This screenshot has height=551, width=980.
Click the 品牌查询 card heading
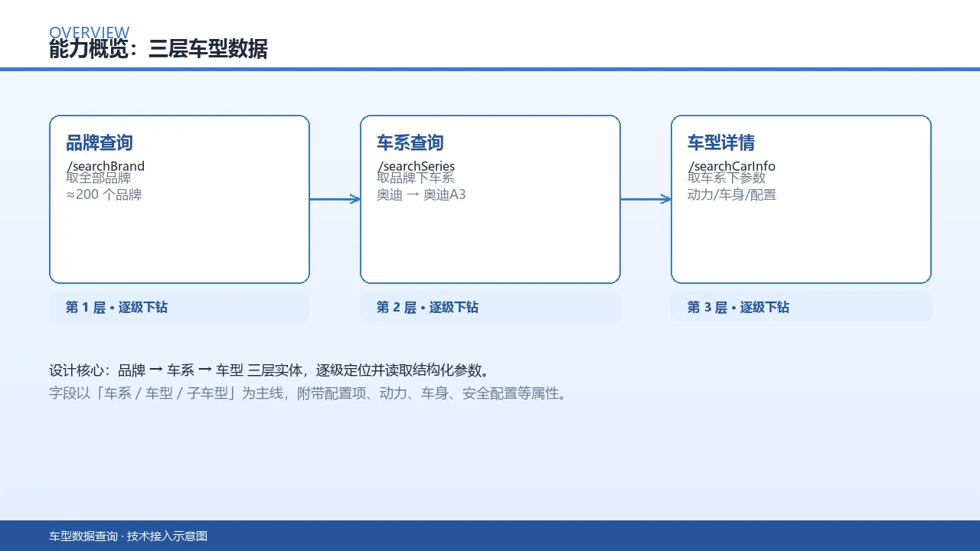point(100,142)
